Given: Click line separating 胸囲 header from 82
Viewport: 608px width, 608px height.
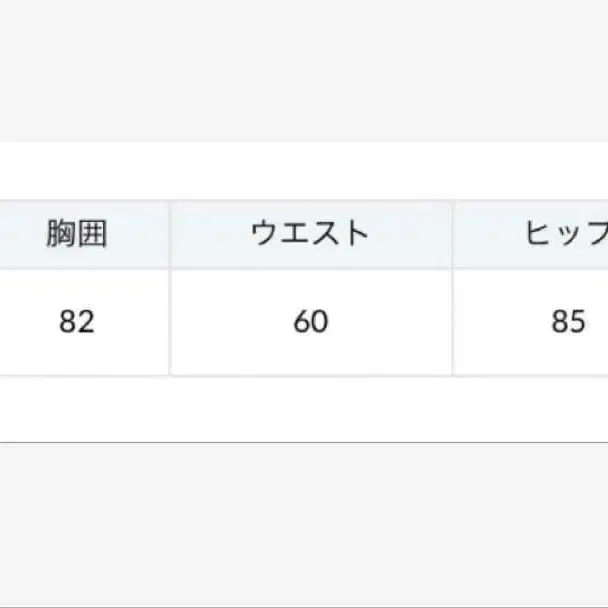Looking at the screenshot, I should [77, 268].
